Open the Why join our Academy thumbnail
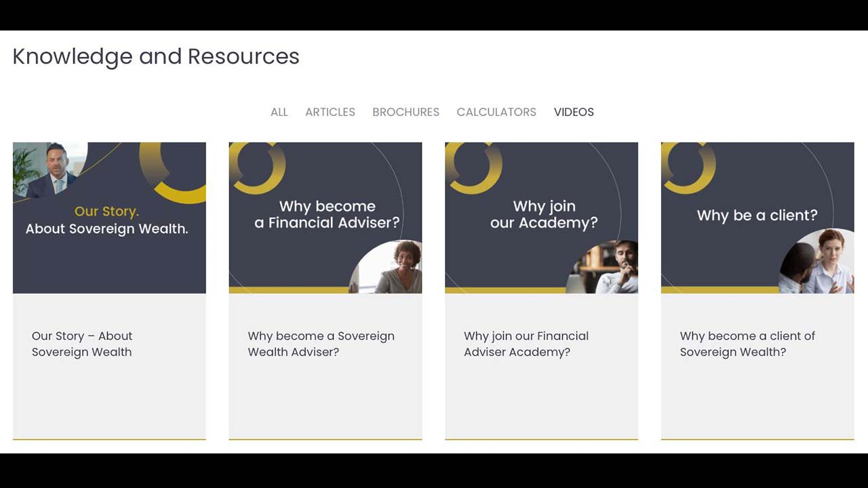Viewport: 868px width, 488px height. [541, 218]
